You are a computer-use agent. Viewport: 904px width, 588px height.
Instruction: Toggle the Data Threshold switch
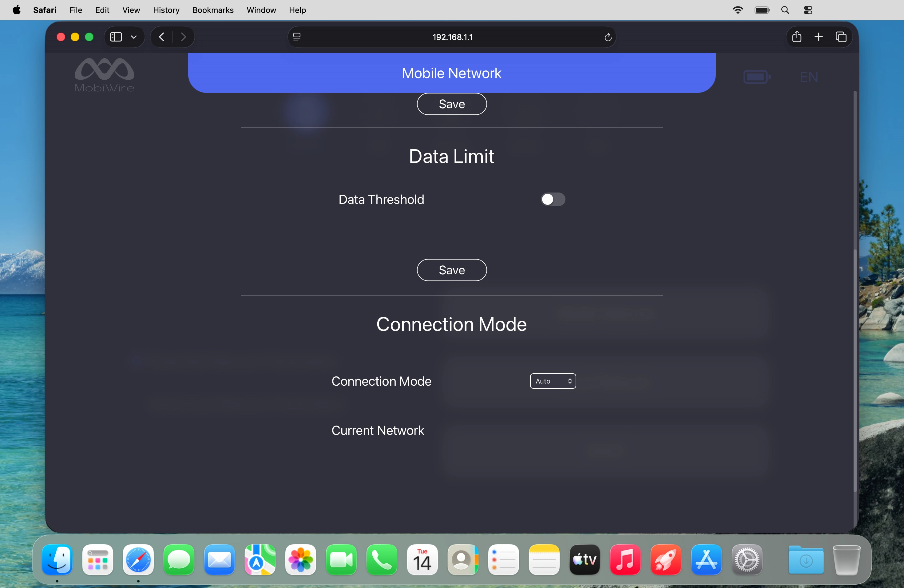553,199
